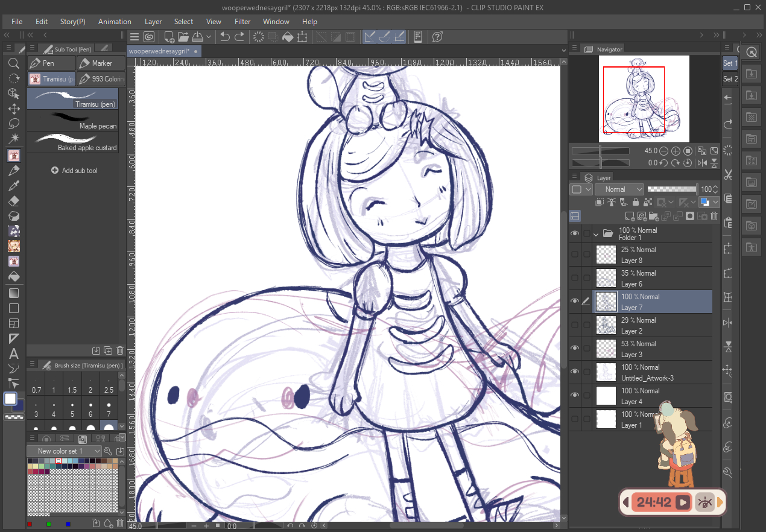This screenshot has width=766, height=532.
Task: Click the Undo arrow in toolbar
Action: coord(225,37)
